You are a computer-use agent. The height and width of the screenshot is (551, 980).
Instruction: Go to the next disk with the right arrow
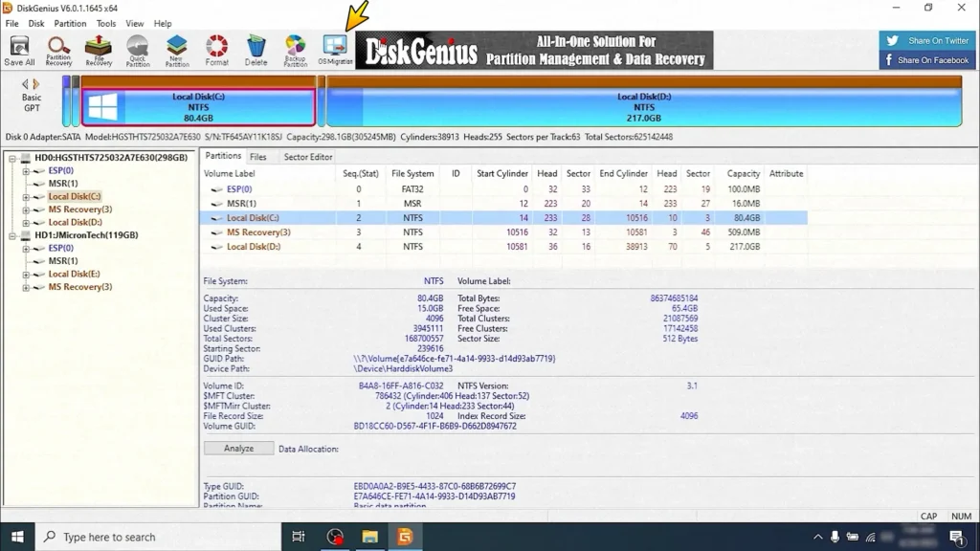pyautogui.click(x=36, y=84)
